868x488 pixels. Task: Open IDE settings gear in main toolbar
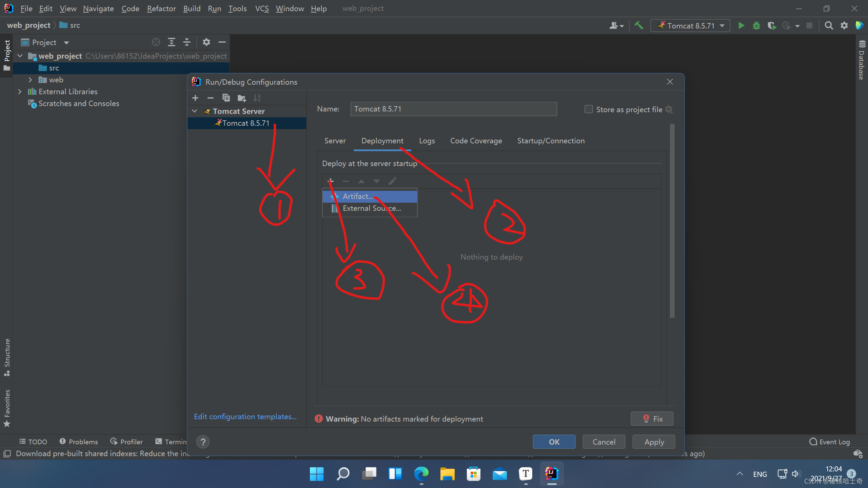[844, 25]
